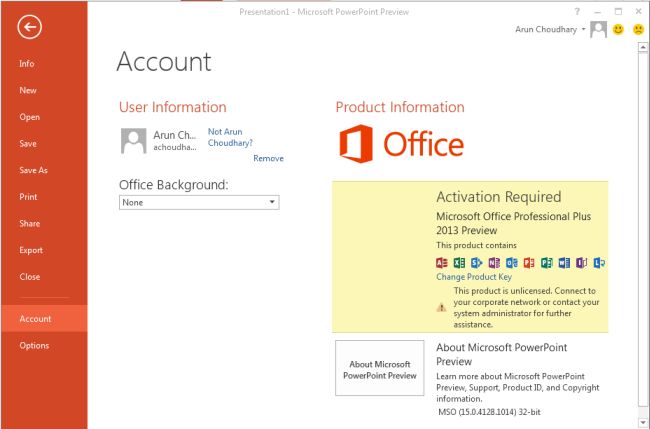650x429 pixels.
Task: Click the Access app icon
Action: coord(441,262)
